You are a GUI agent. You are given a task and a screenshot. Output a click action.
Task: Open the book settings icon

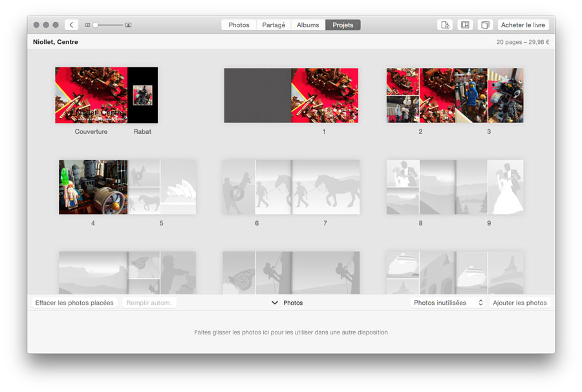coord(485,25)
